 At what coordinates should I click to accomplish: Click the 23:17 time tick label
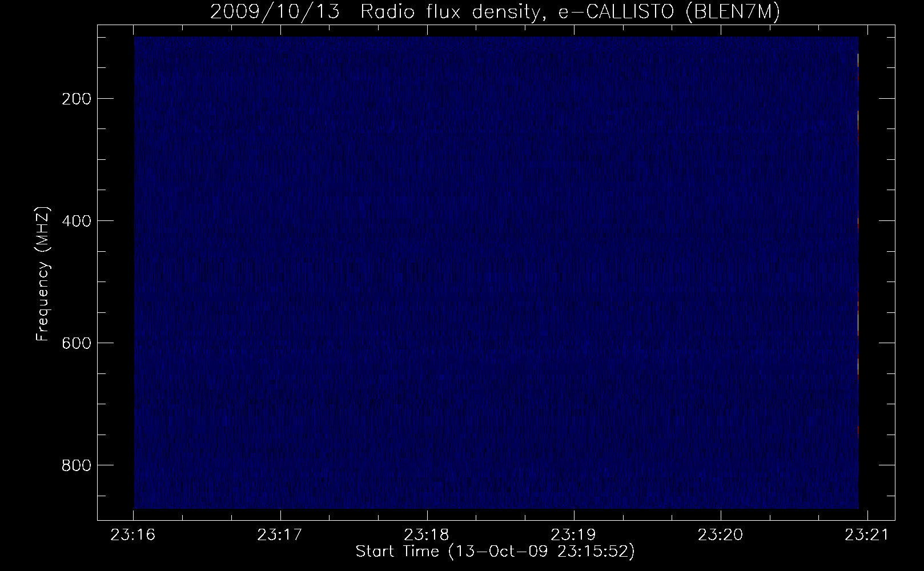point(280,535)
